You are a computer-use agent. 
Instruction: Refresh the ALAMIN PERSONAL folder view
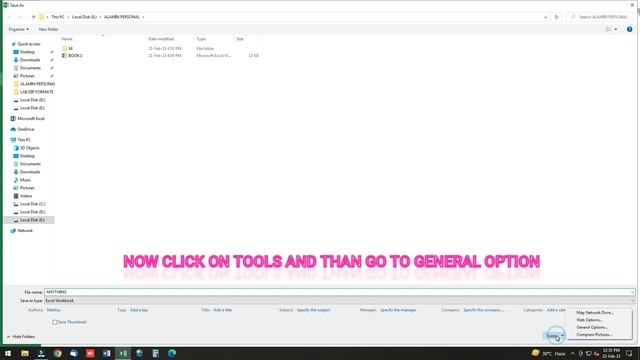pyautogui.click(x=556, y=17)
